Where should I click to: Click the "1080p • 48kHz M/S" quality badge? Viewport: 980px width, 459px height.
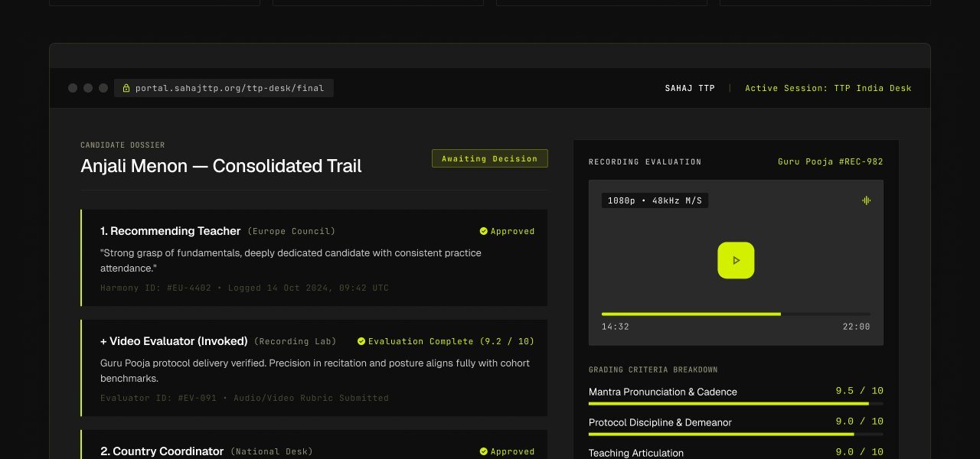[x=655, y=200]
